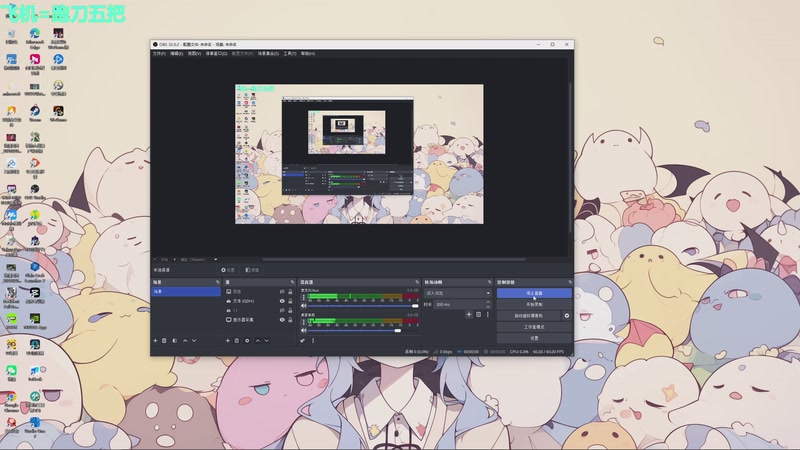The height and width of the screenshot is (450, 800).
Task: Click the blue 停止直播 button
Action: pos(534,293)
